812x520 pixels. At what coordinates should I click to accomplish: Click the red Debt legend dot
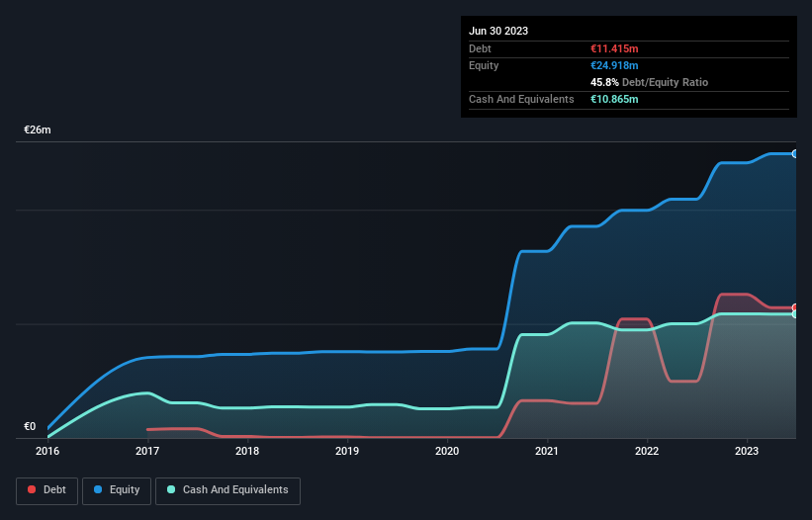[x=32, y=489]
